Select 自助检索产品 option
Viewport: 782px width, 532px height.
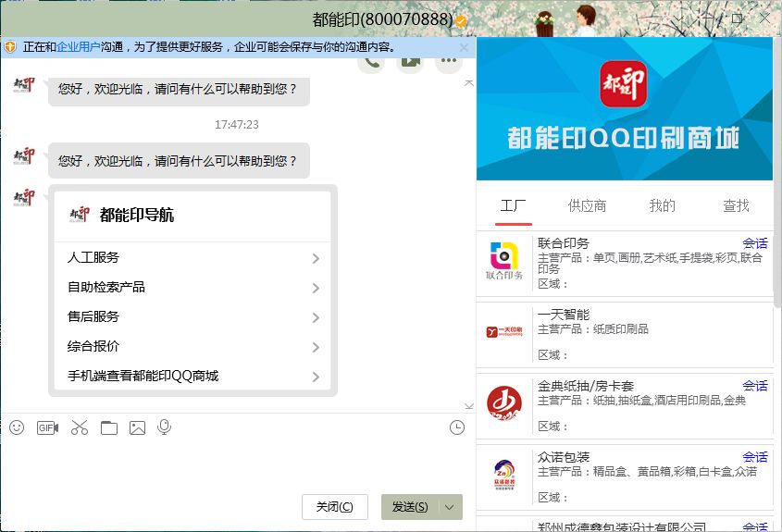[193, 287]
